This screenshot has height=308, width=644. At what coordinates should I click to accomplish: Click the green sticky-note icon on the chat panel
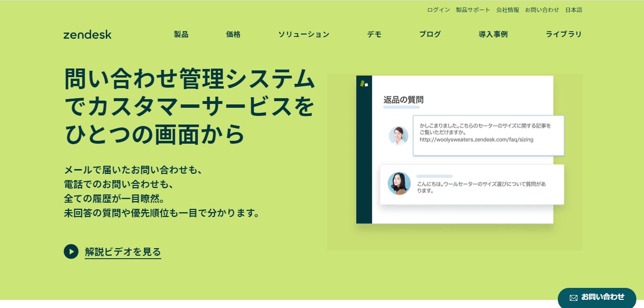click(x=364, y=82)
